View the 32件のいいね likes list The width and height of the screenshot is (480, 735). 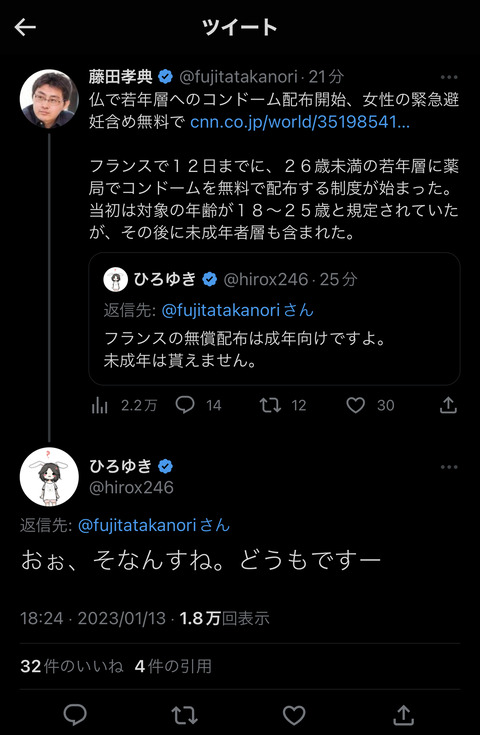tap(72, 666)
